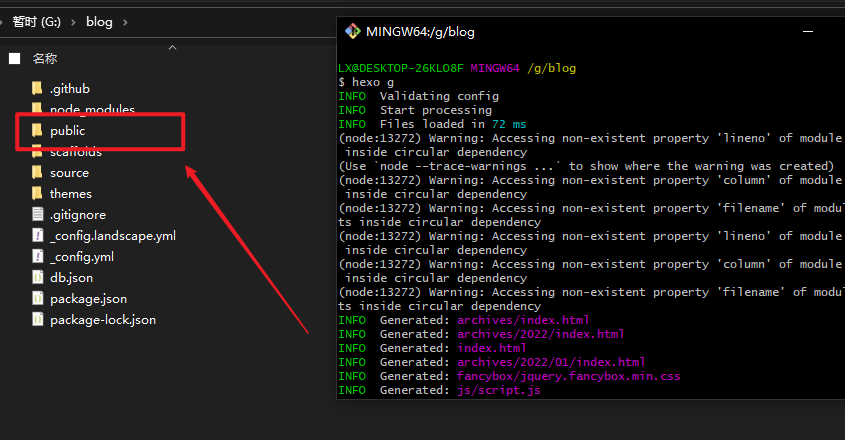Click the sort arrow above the name column
The width and height of the screenshot is (845, 440).
click(x=172, y=47)
